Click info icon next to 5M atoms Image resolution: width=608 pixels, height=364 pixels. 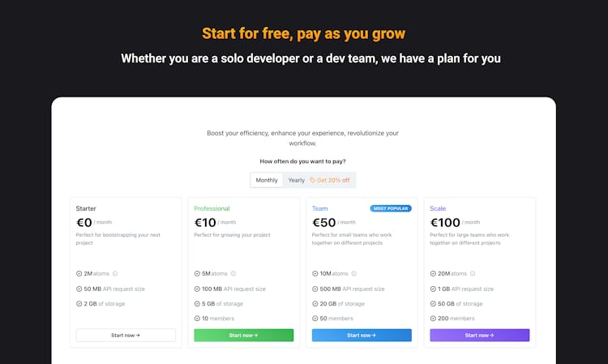tap(233, 274)
